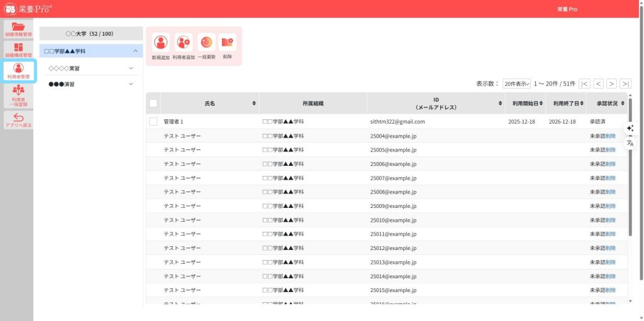Screen dimensions: 644x321
Task: Open the 20件表示 page size dropdown
Action: tap(516, 84)
